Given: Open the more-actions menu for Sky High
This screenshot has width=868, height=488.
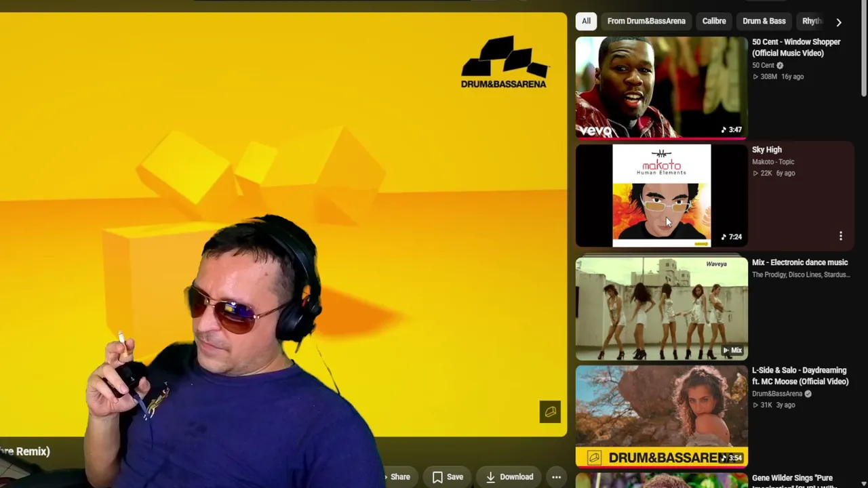Looking at the screenshot, I should (841, 236).
